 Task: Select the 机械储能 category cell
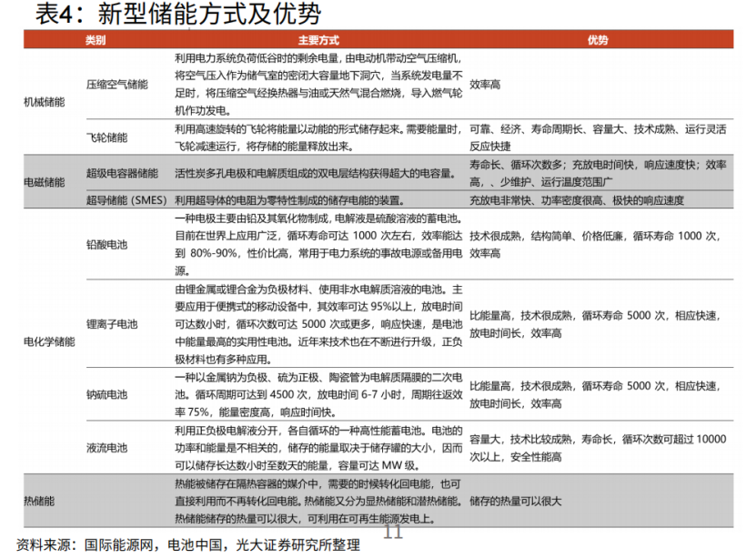[x=44, y=103]
